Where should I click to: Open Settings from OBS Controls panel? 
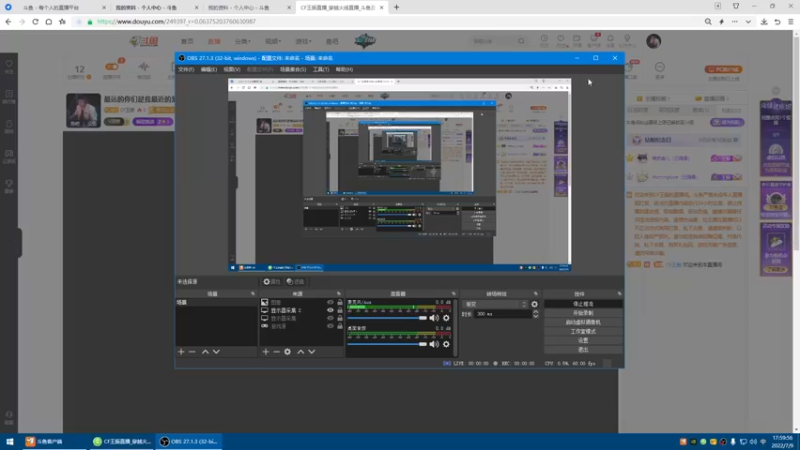pyautogui.click(x=583, y=340)
